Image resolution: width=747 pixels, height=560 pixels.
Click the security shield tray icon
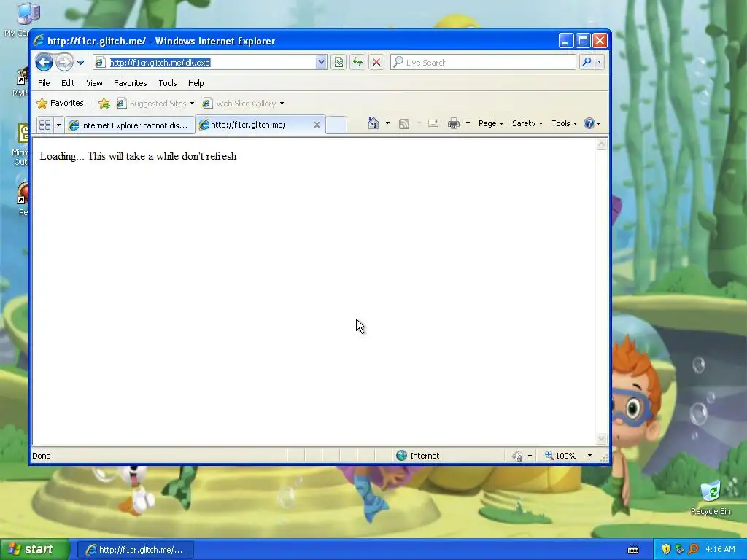tap(666, 549)
